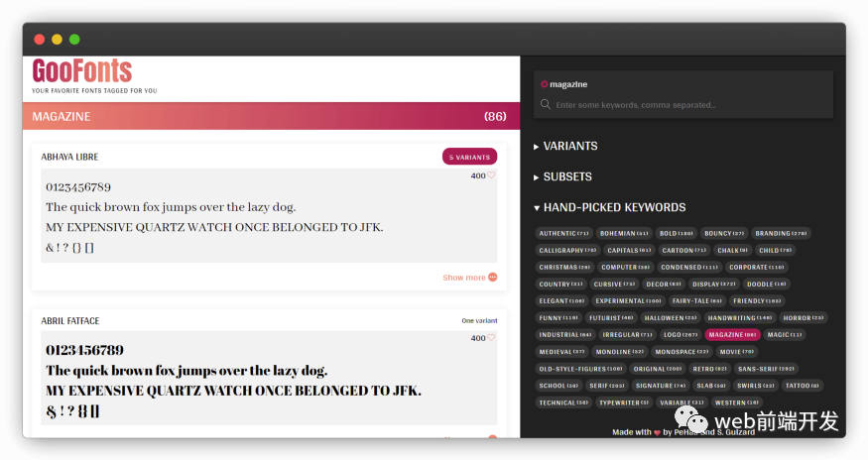Select the Bouncy keyword tag
This screenshot has width=868, height=460.
click(724, 233)
